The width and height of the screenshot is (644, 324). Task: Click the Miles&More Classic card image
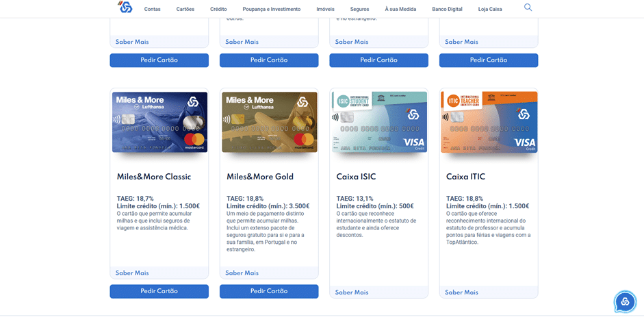point(159,122)
